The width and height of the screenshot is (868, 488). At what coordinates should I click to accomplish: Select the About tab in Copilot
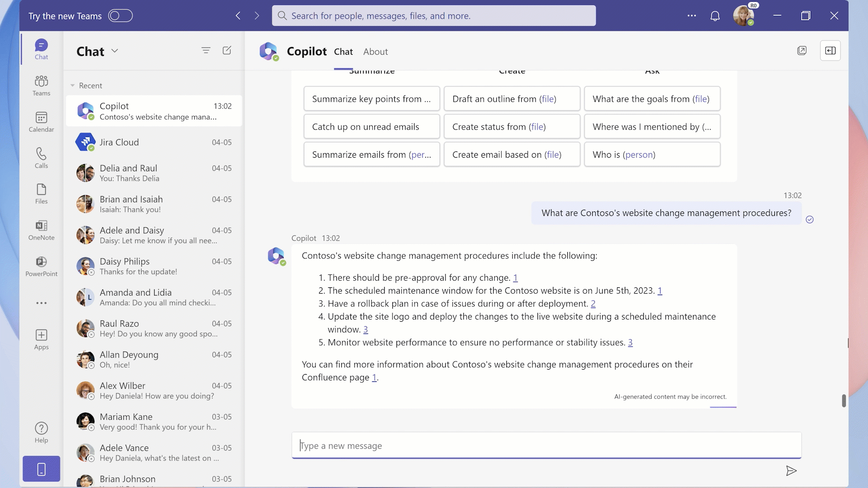376,51
